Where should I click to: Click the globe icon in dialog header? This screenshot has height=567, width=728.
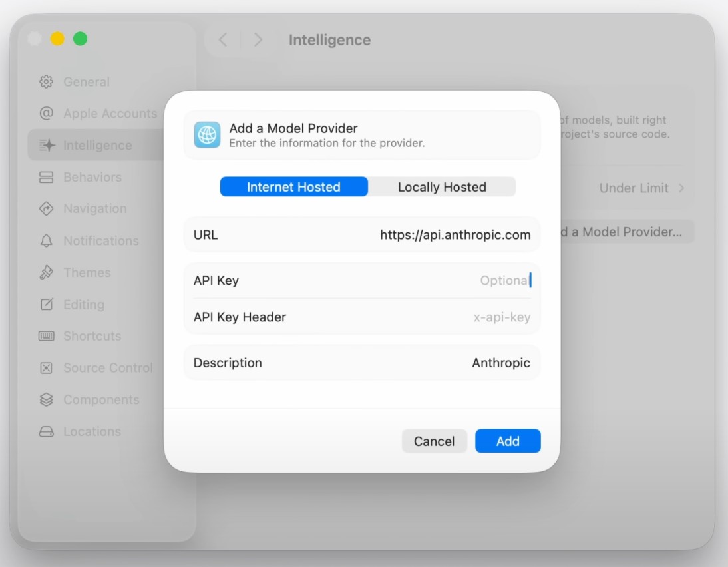207,135
